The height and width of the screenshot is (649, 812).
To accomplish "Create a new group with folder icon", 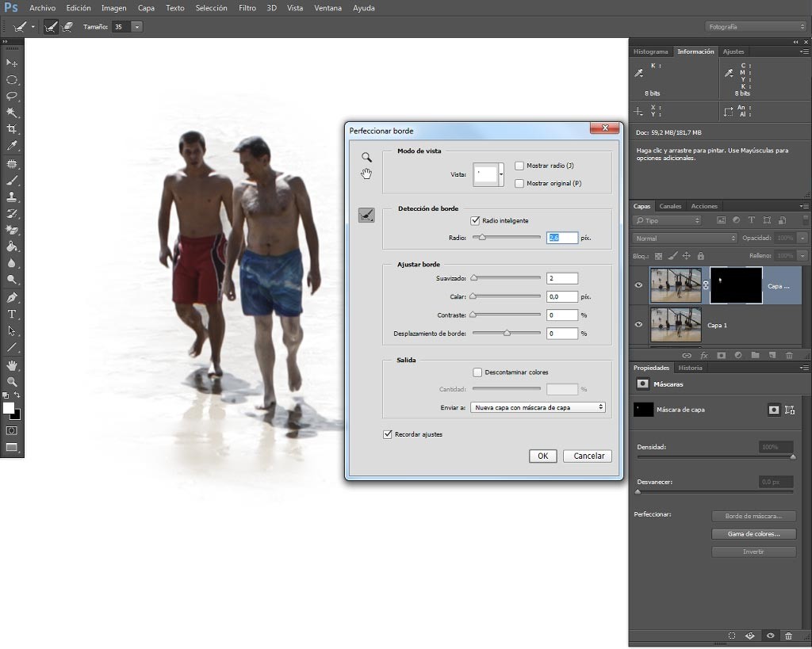I will (x=755, y=355).
